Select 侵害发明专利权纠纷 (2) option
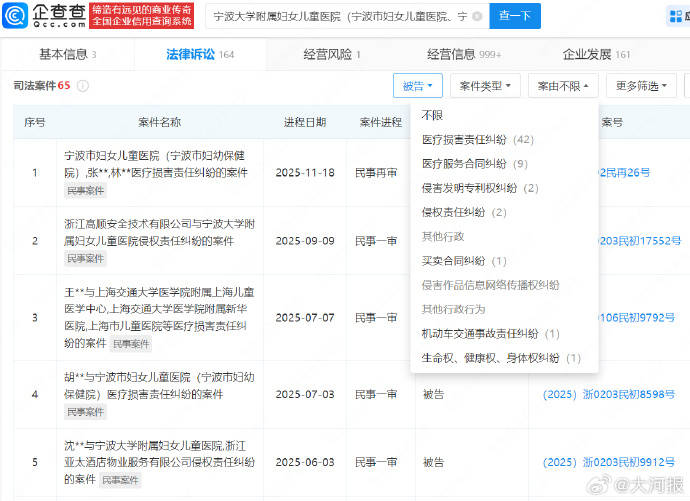This screenshot has height=501, width=690. click(x=480, y=188)
